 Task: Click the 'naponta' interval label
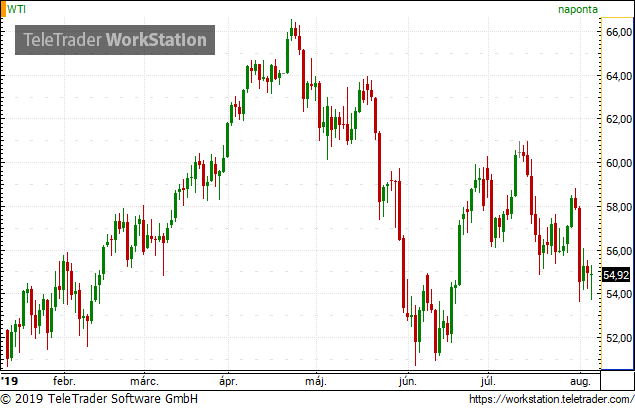tap(577, 9)
